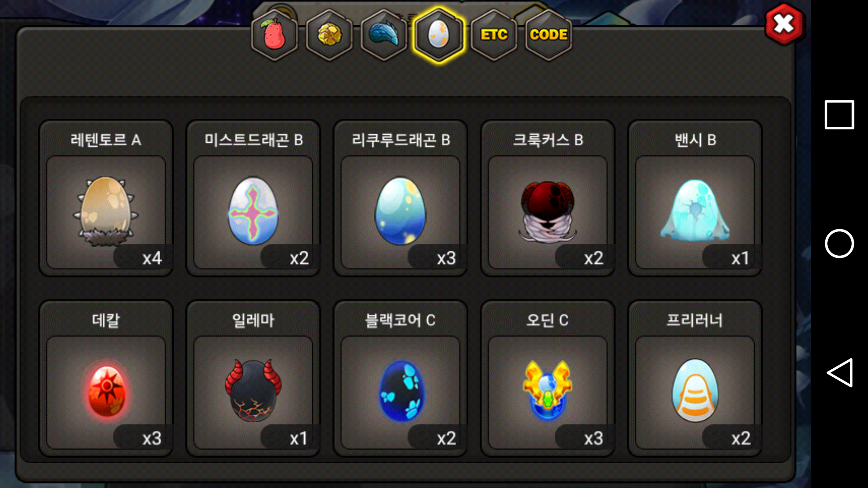This screenshot has width=868, height=488.
Task: Select the 밴시 B ghostly cyan egg
Action: click(695, 198)
